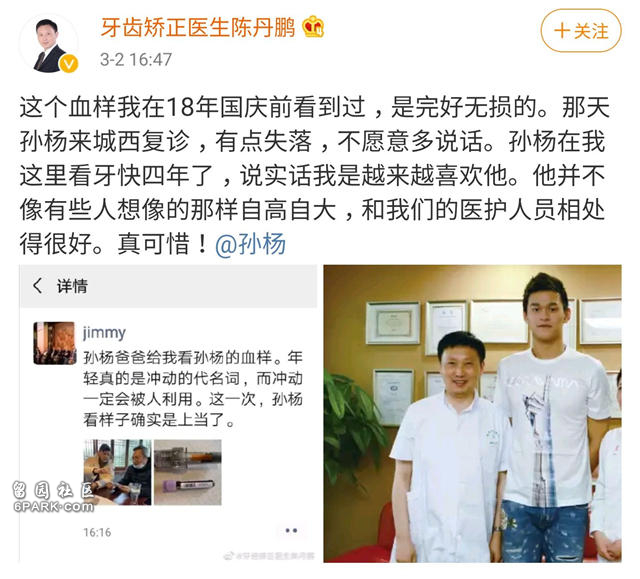
Task: Click the 详情 header title
Action: [x=72, y=286]
